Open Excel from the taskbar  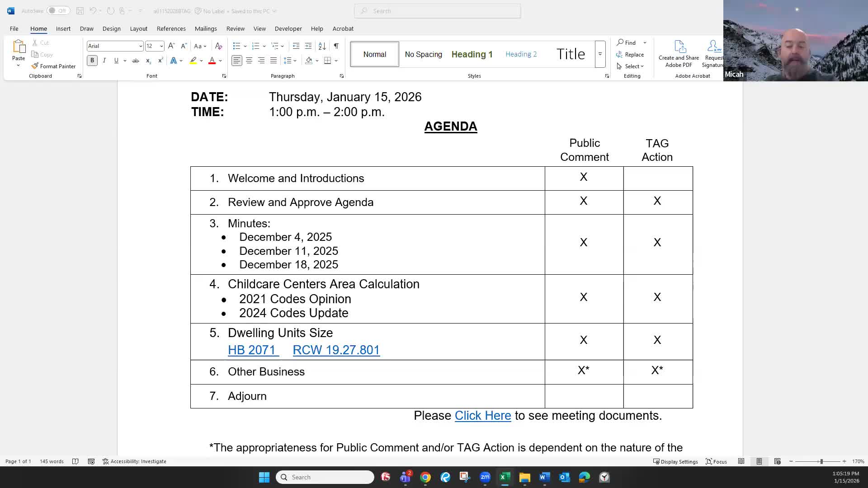[x=505, y=477]
